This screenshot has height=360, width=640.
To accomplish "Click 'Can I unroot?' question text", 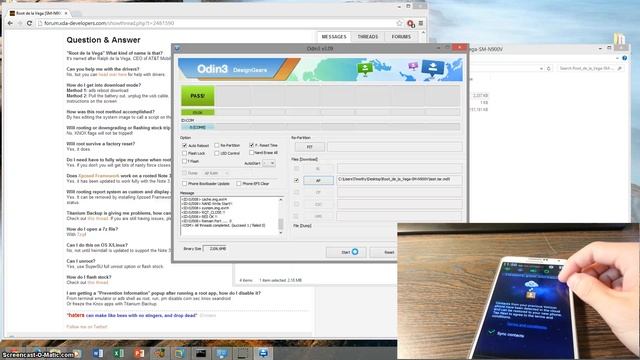I will click(x=81, y=261).
